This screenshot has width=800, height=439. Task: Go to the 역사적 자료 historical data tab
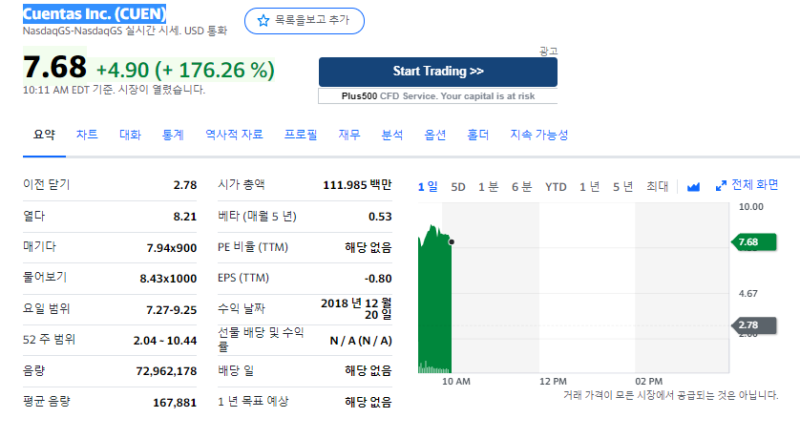tap(234, 135)
